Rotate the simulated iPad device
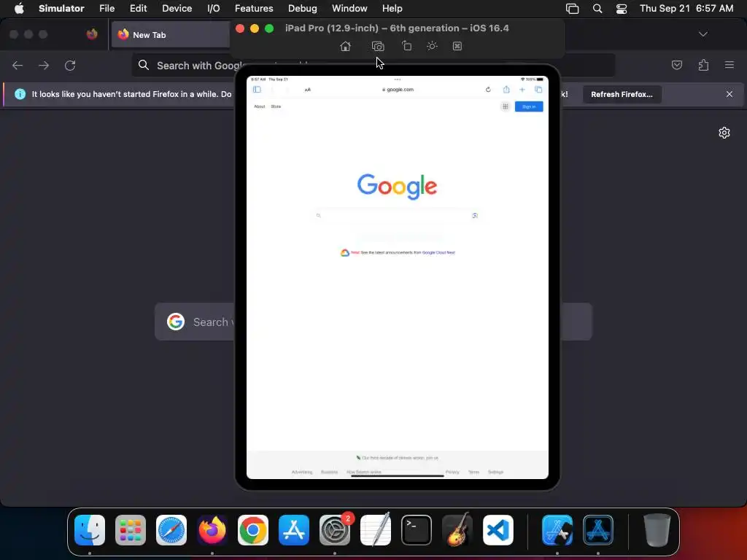 click(x=406, y=46)
